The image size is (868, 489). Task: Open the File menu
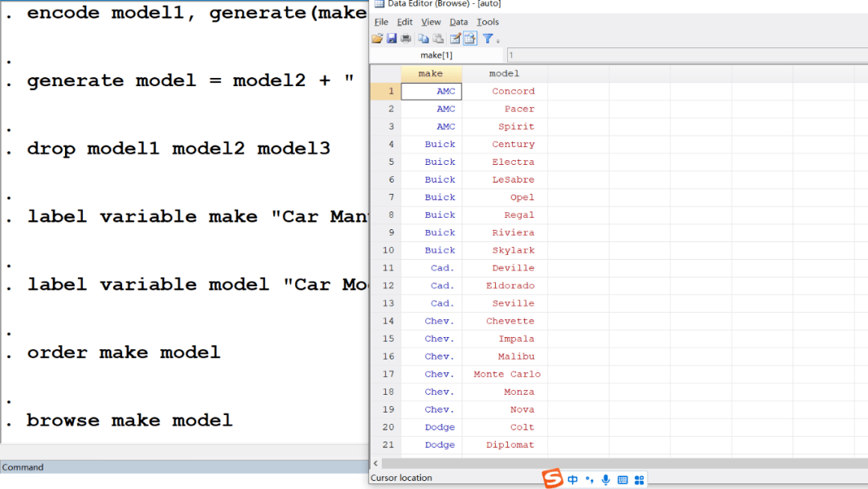click(x=381, y=23)
